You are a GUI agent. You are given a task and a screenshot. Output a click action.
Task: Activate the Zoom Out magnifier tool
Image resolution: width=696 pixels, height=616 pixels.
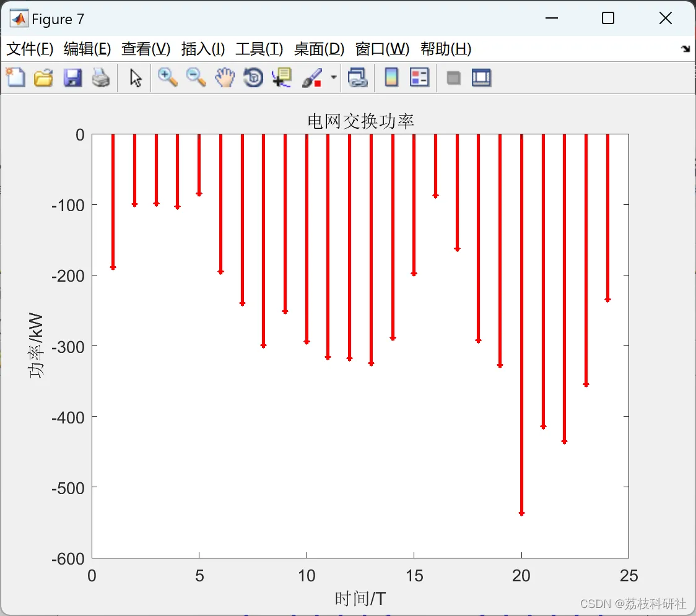coord(196,77)
